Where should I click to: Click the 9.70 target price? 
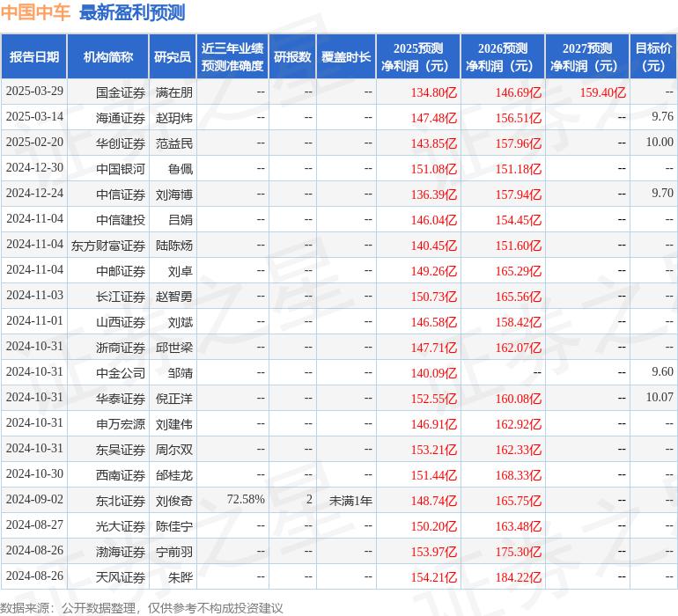click(662, 193)
